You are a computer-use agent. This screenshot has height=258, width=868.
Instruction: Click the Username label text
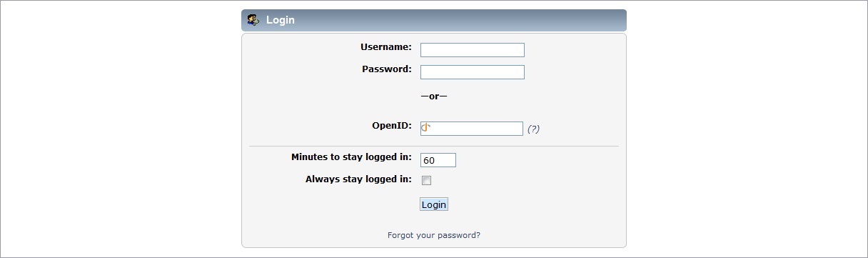click(386, 47)
